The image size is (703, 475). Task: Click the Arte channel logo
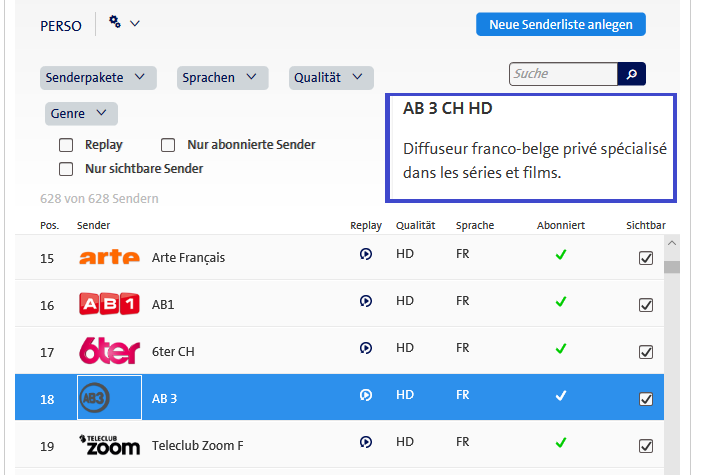[109, 257]
